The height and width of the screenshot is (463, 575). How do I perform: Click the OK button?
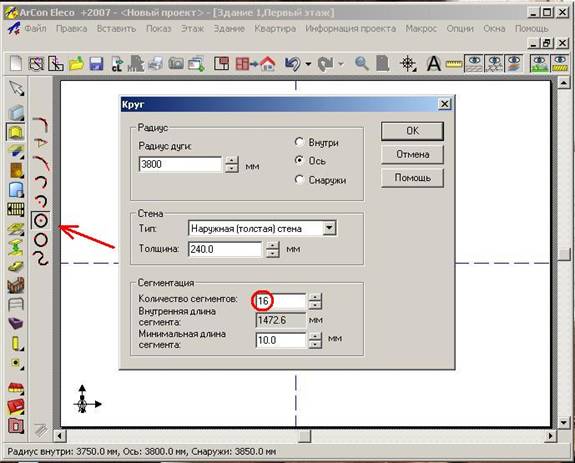[412, 131]
